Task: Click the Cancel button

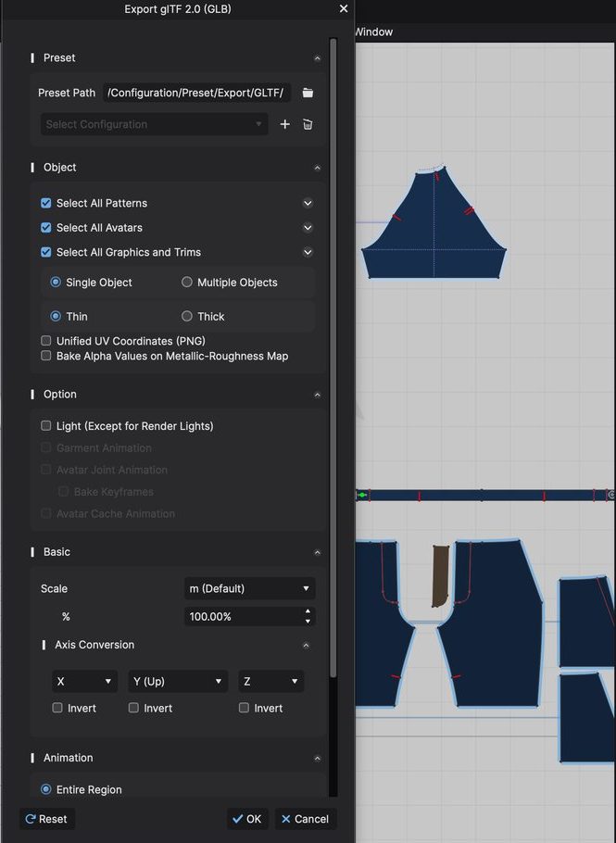Action: 306,819
